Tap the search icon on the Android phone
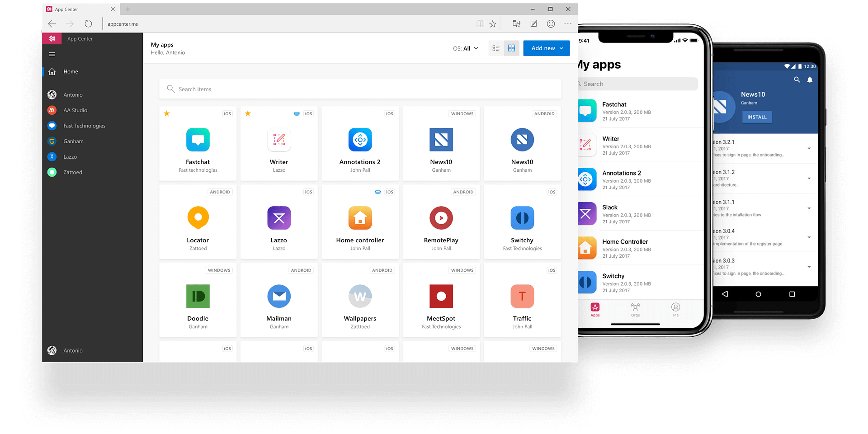The height and width of the screenshot is (434, 868). click(x=797, y=80)
